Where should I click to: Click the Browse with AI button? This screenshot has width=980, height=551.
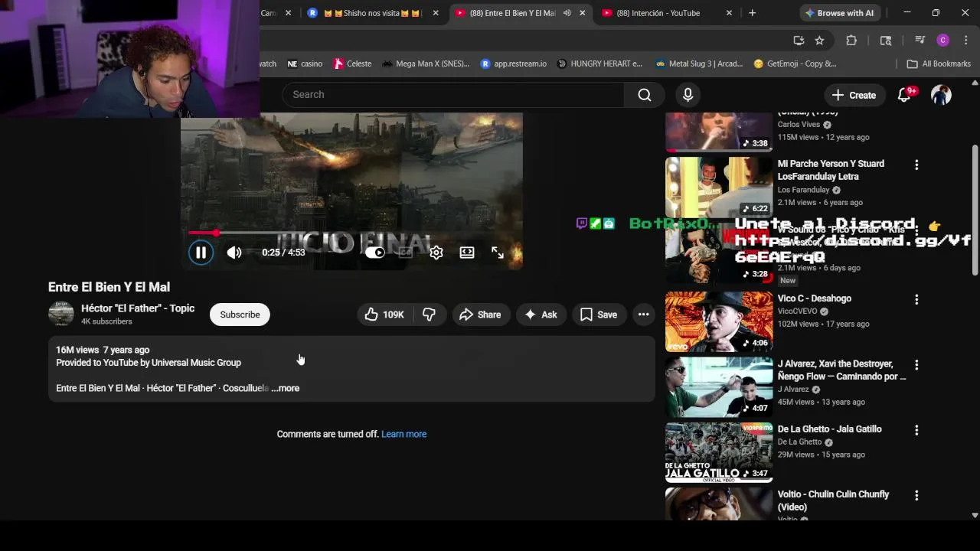click(x=838, y=13)
